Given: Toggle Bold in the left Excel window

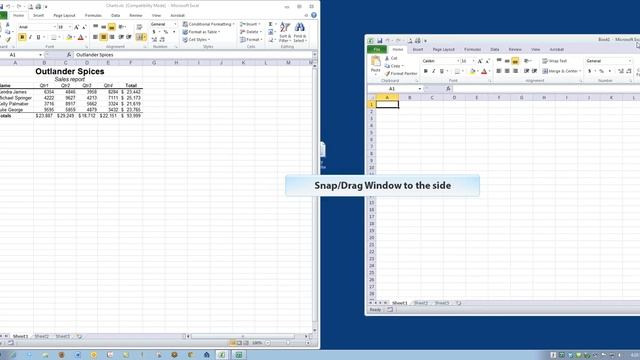Looking at the screenshot, I should coord(22,37).
